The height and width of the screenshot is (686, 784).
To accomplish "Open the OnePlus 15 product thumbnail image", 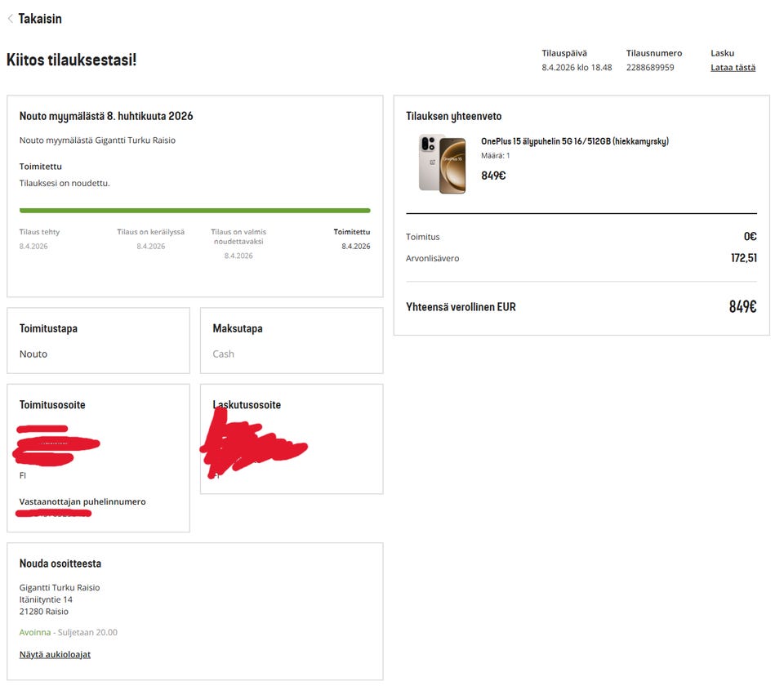I will (x=443, y=163).
